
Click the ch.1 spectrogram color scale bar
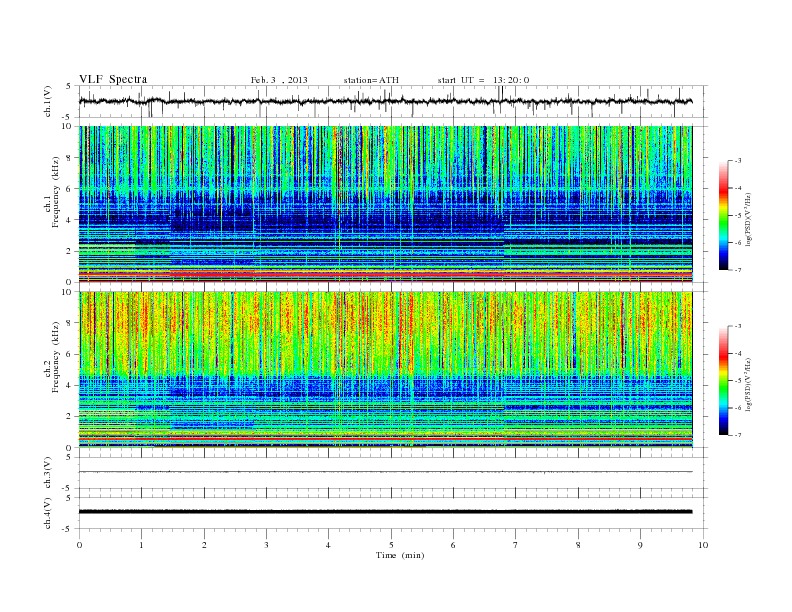tap(723, 215)
